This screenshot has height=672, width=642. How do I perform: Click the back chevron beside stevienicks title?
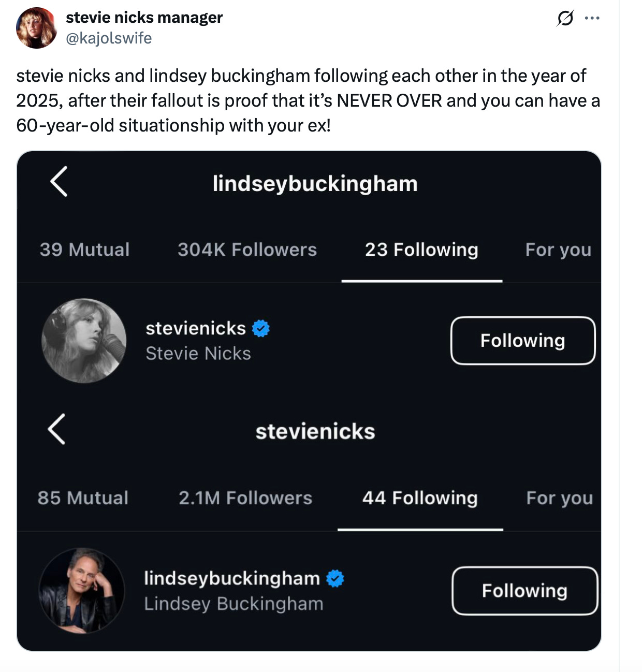coord(57,429)
